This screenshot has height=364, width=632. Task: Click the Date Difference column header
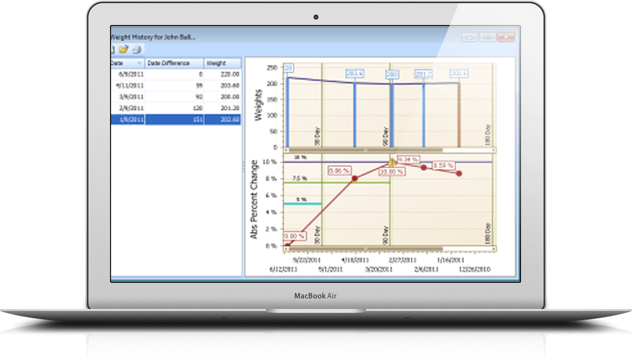pos(174,63)
